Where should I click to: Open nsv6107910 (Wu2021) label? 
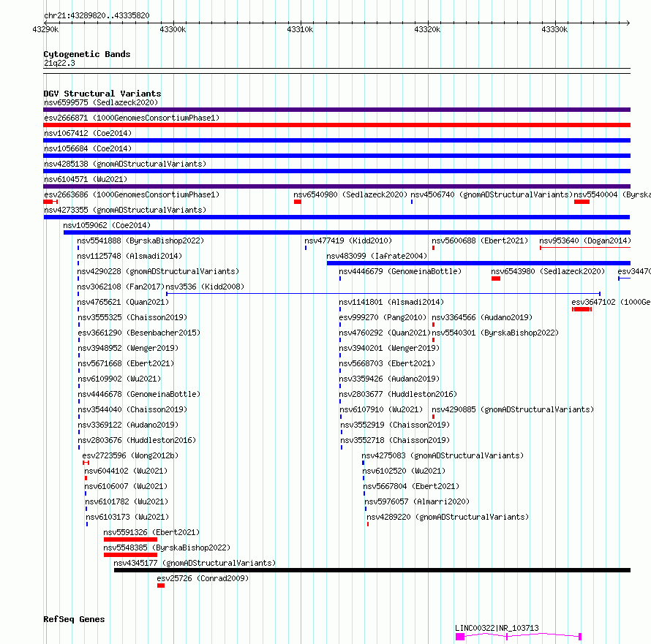381,409
